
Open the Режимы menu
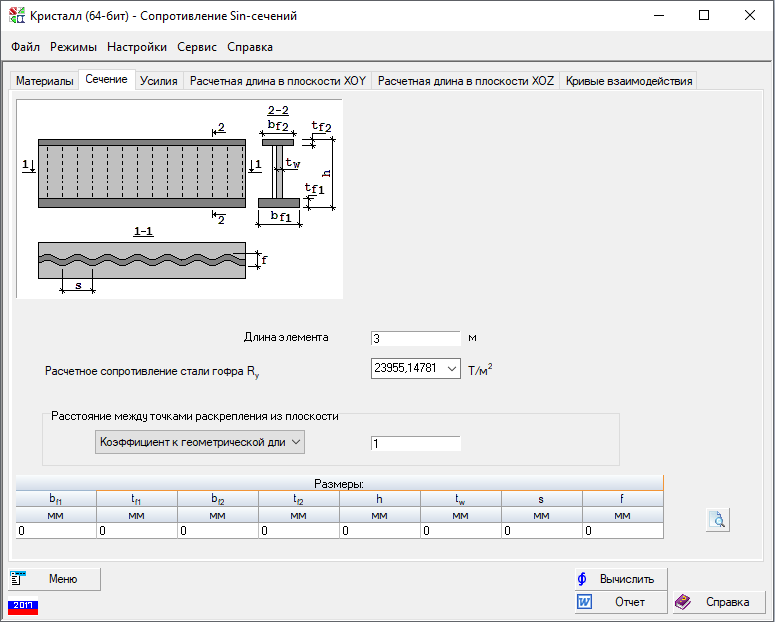[74, 47]
